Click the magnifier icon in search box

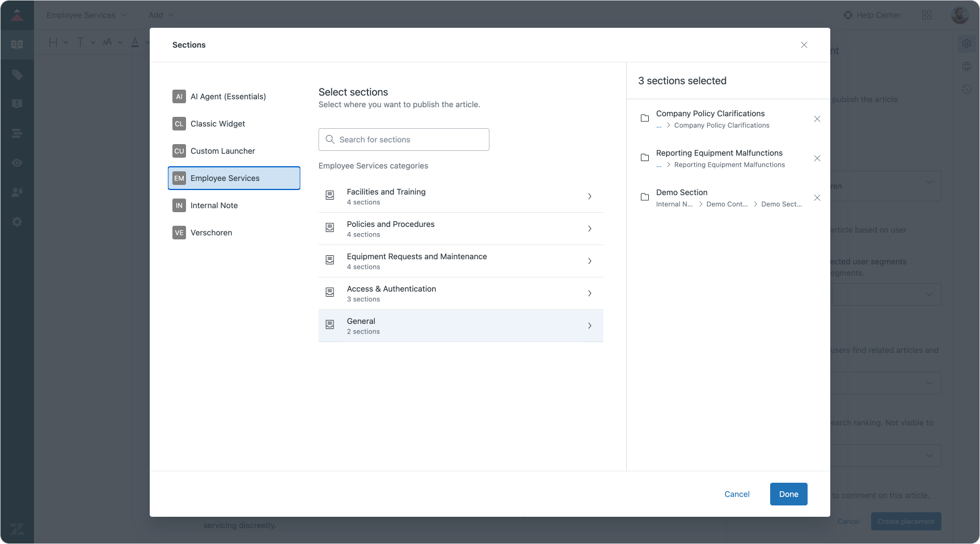pyautogui.click(x=330, y=140)
